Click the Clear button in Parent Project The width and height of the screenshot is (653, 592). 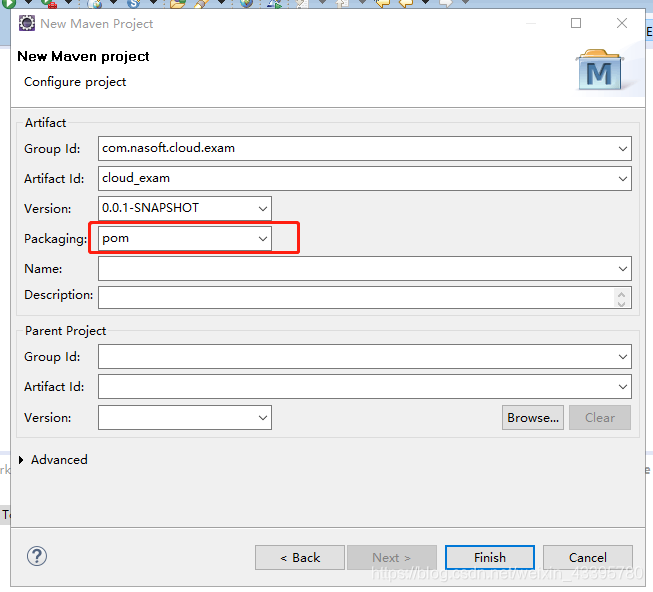click(600, 418)
